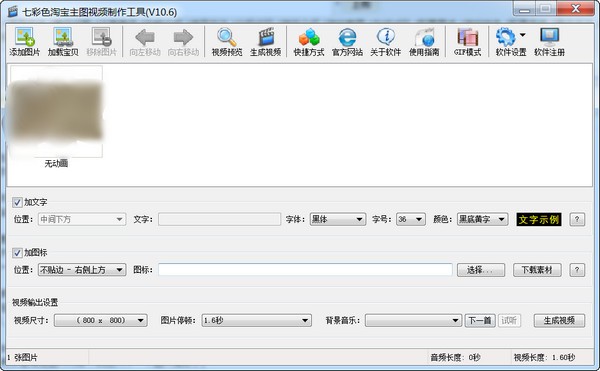Open icon position dropdown 不贴边 - 右侧上方
Screen dimensions: 600x371
tap(82, 270)
